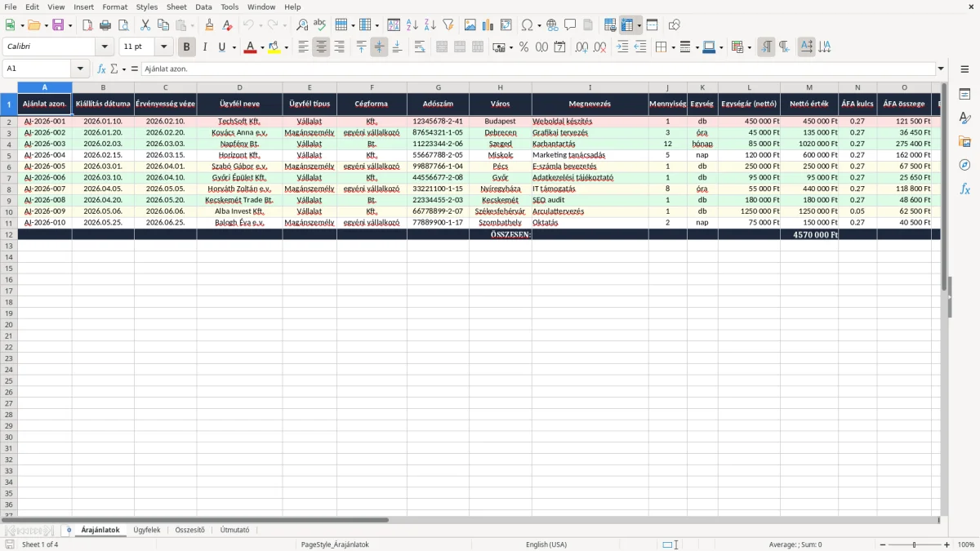Increase indent
Image resolution: width=980 pixels, height=551 pixels.
[x=622, y=47]
